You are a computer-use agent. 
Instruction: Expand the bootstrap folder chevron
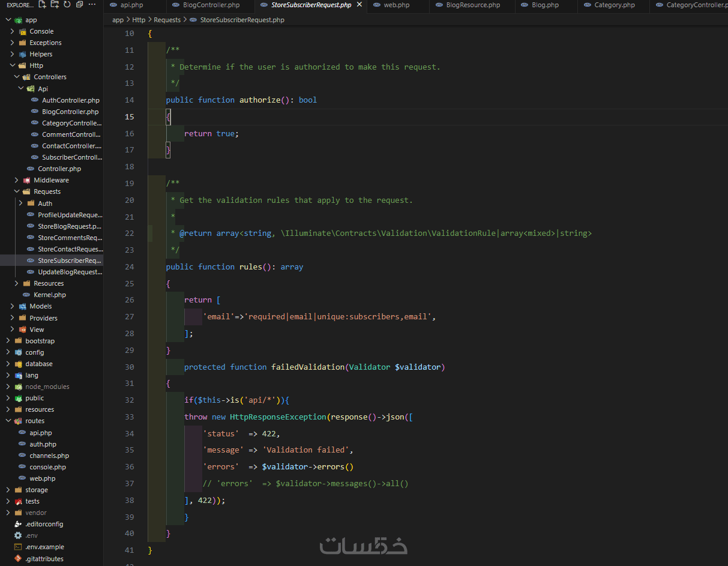point(8,341)
